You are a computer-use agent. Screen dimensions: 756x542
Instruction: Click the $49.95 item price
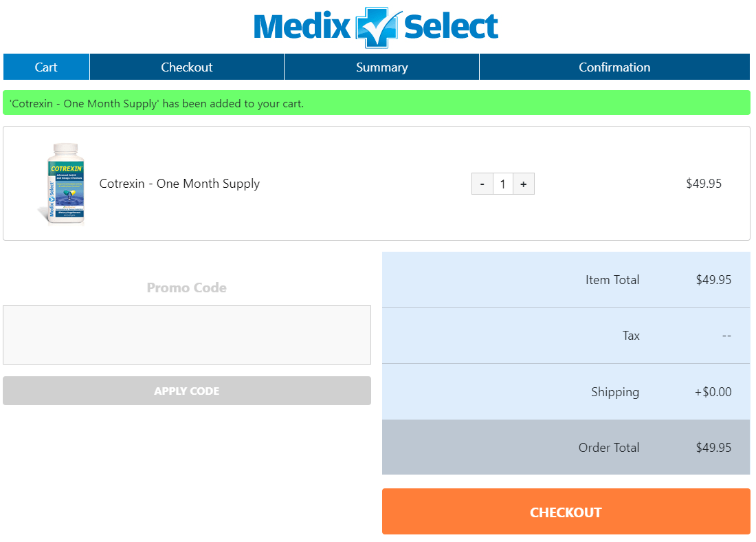point(703,184)
